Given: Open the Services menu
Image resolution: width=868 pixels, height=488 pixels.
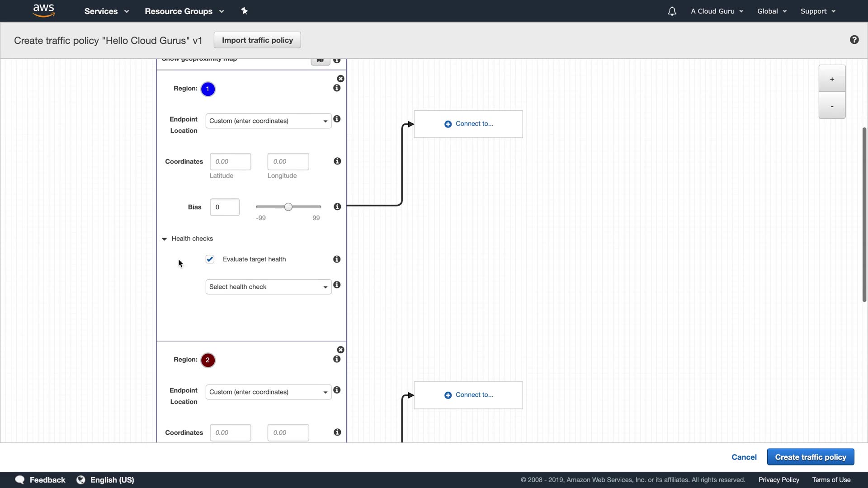Looking at the screenshot, I should [x=106, y=11].
